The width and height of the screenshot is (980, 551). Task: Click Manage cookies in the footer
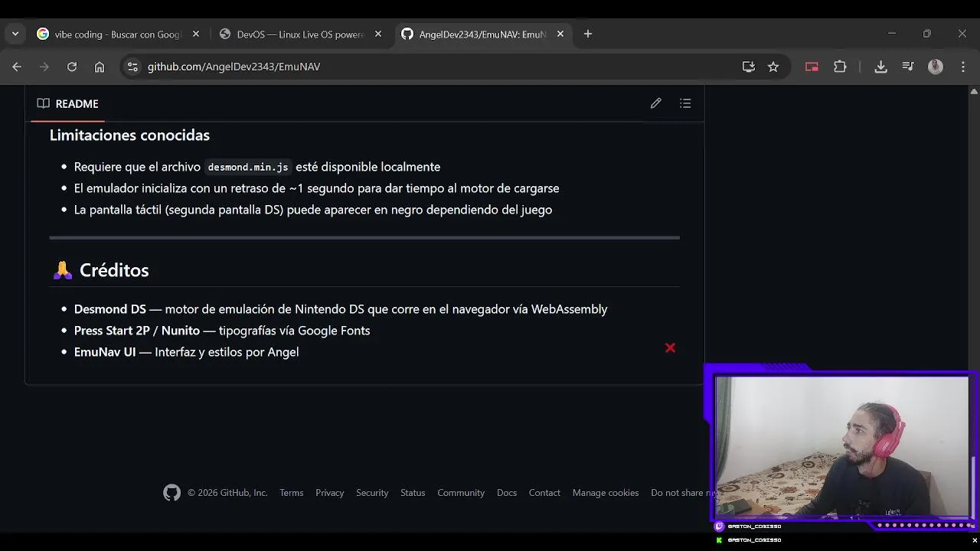click(606, 493)
